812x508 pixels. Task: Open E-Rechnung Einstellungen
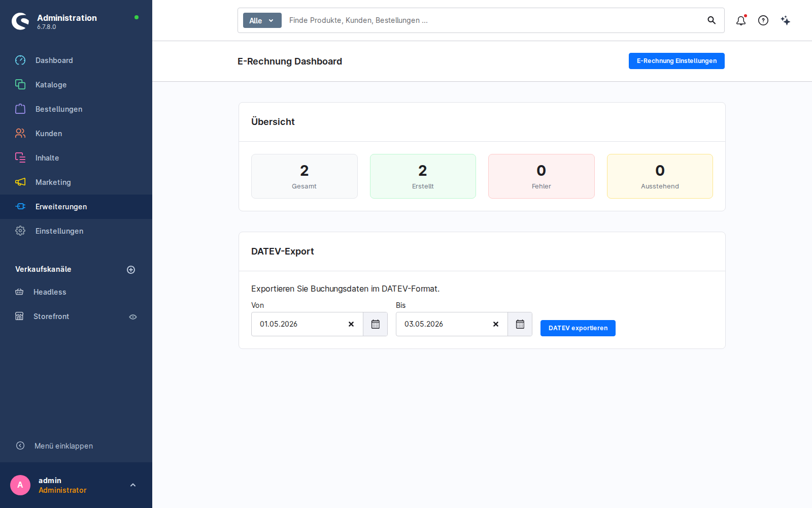676,61
